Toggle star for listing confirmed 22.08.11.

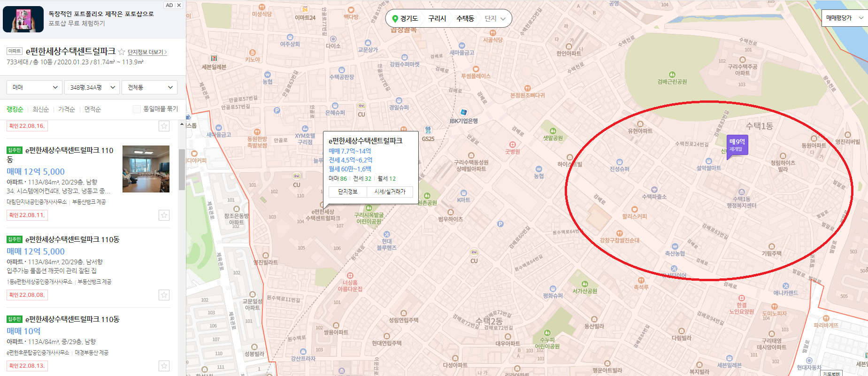(164, 215)
